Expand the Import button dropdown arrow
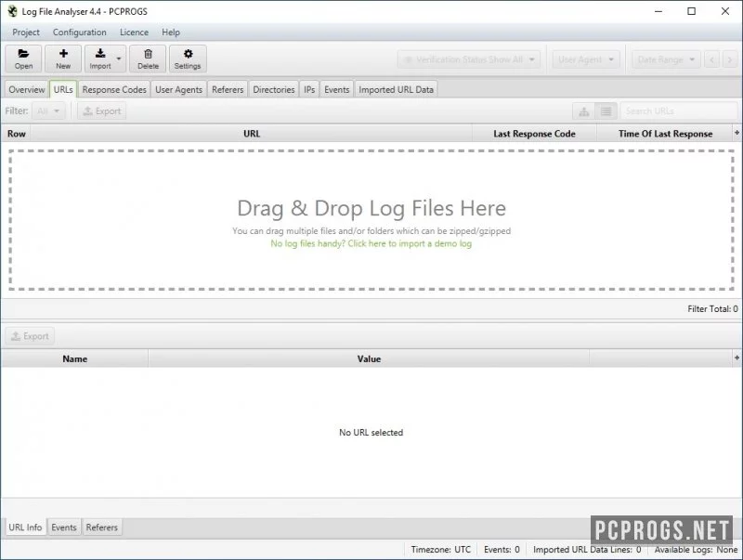 [119, 59]
